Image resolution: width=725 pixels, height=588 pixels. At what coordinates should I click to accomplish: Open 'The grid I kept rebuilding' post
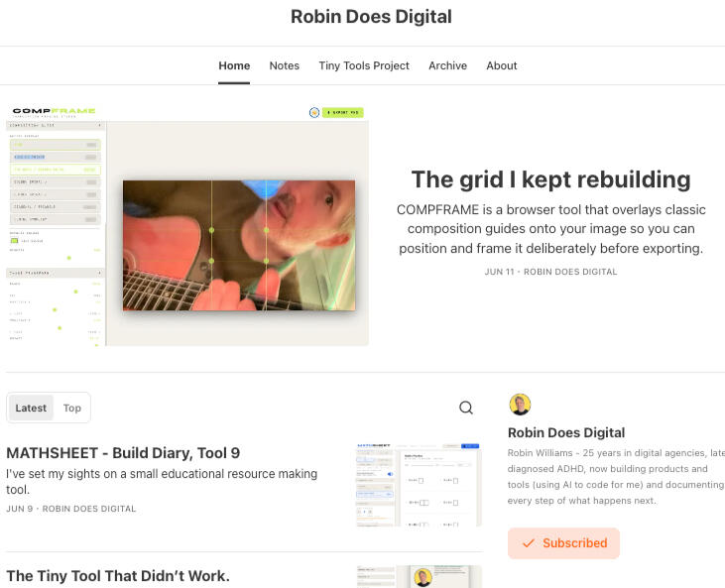(551, 179)
